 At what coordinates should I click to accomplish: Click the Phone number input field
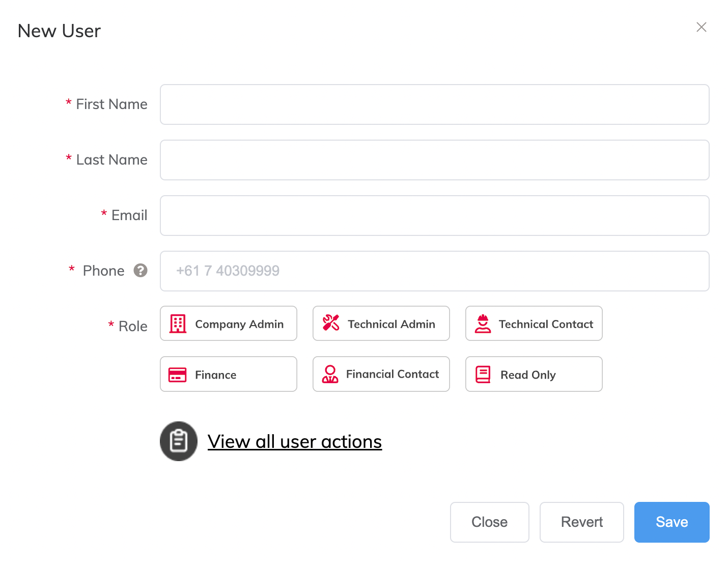434,271
